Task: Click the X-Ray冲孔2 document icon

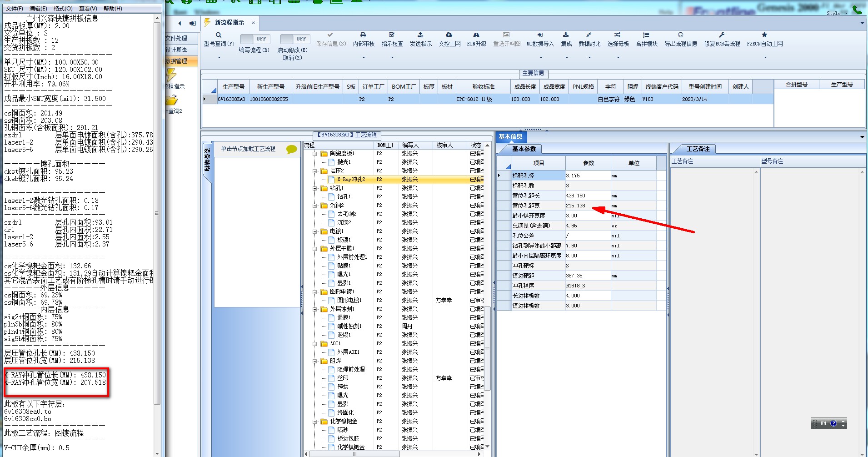Action: [331, 180]
